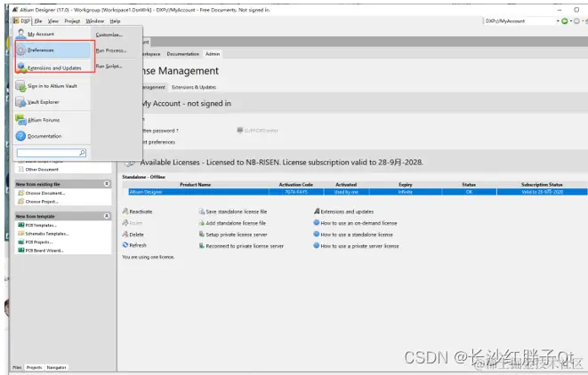Click Reconnect to private license server icon
Viewport: 588px width, 375px height.
[x=201, y=246]
